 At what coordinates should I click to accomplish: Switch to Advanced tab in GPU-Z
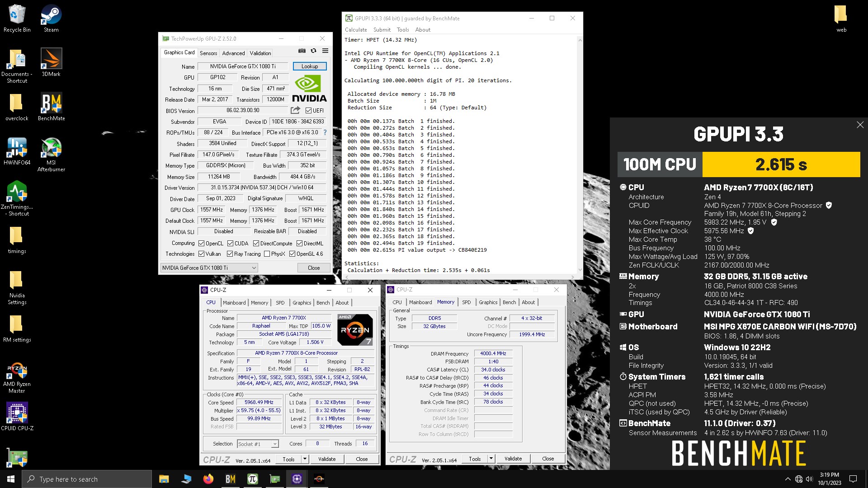pos(233,53)
